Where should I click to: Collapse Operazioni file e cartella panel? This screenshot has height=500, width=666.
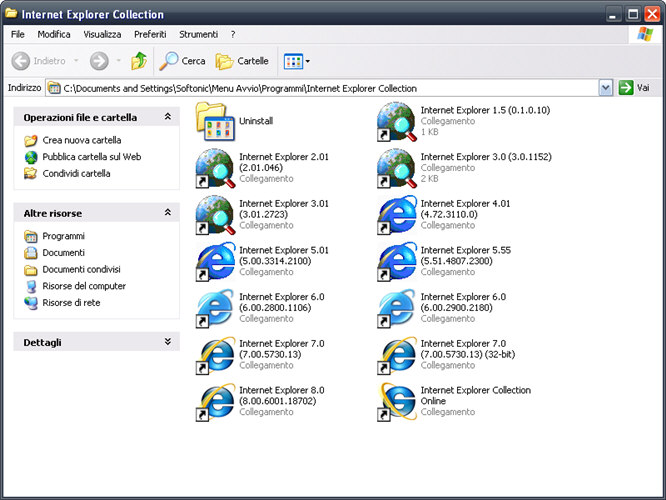tap(168, 117)
